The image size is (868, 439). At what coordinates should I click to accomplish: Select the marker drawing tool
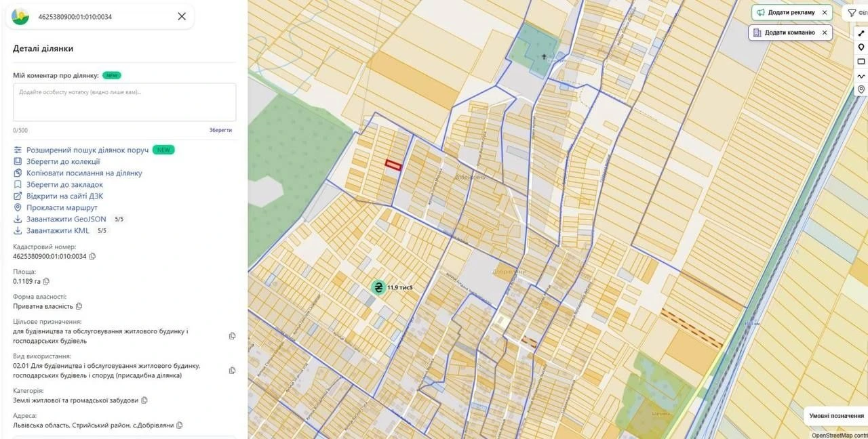[861, 47]
